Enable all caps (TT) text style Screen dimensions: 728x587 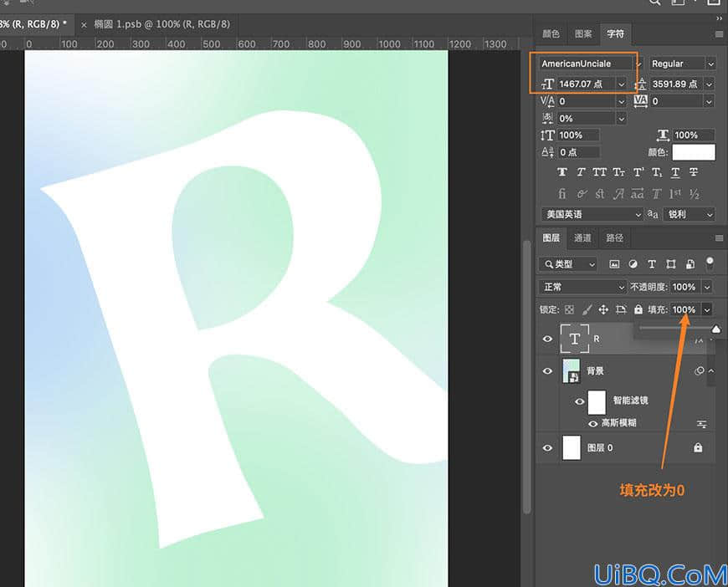click(x=599, y=172)
